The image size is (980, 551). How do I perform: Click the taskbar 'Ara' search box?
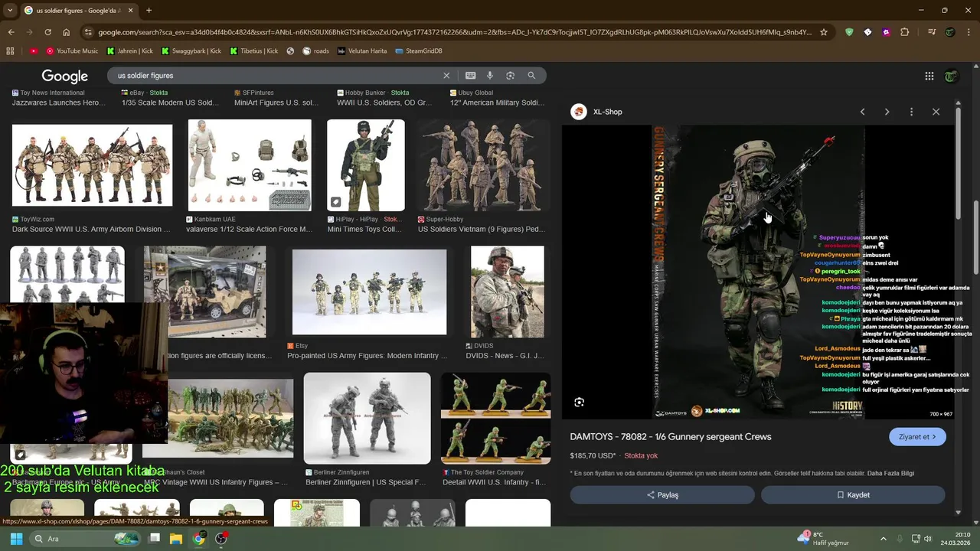tap(86, 539)
